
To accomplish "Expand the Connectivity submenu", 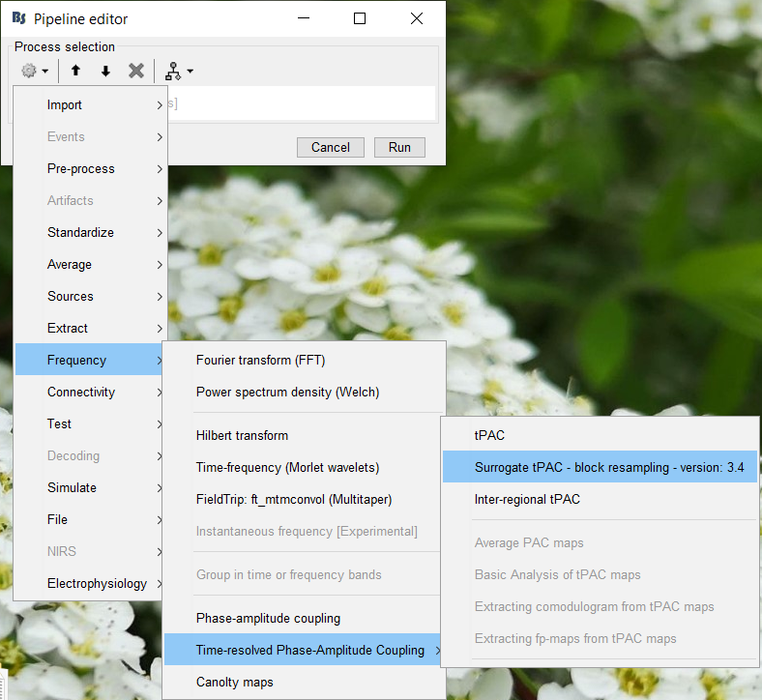I will (91, 392).
